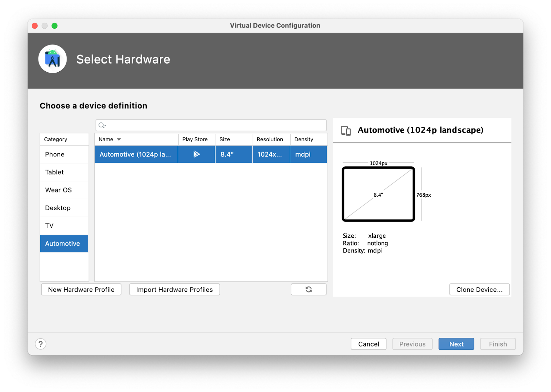Open the Clone Device dialog

coord(479,289)
